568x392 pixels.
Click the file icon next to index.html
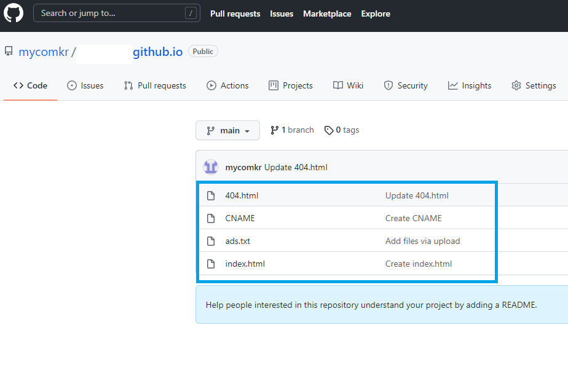click(211, 264)
